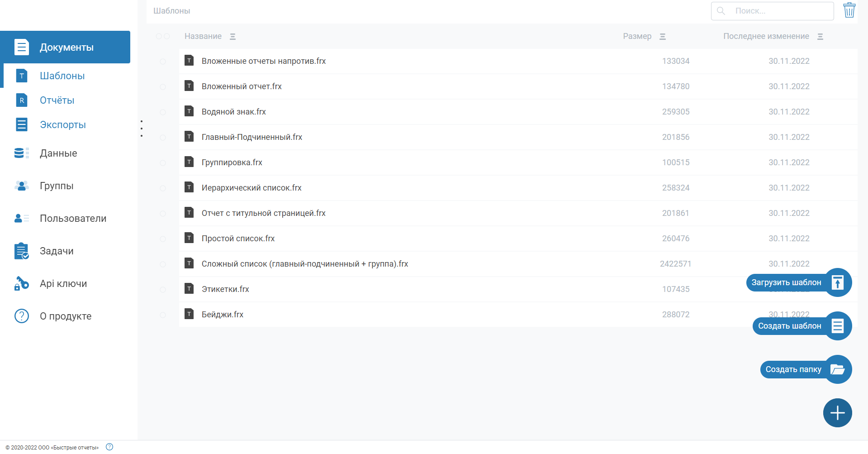Select the row checkbox for Главный-Подчиненный.frx
The image size is (868, 454).
163,137
